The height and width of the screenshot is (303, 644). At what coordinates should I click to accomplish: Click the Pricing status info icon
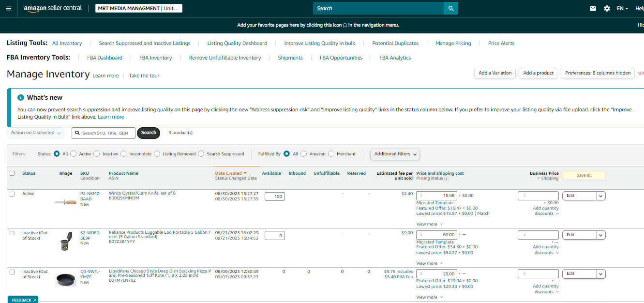446,179
